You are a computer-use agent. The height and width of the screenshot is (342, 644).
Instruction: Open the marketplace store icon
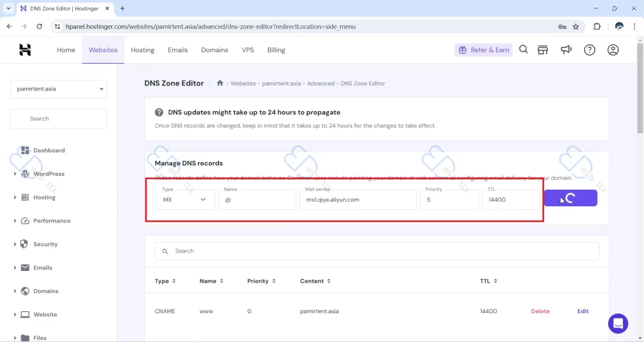click(543, 50)
